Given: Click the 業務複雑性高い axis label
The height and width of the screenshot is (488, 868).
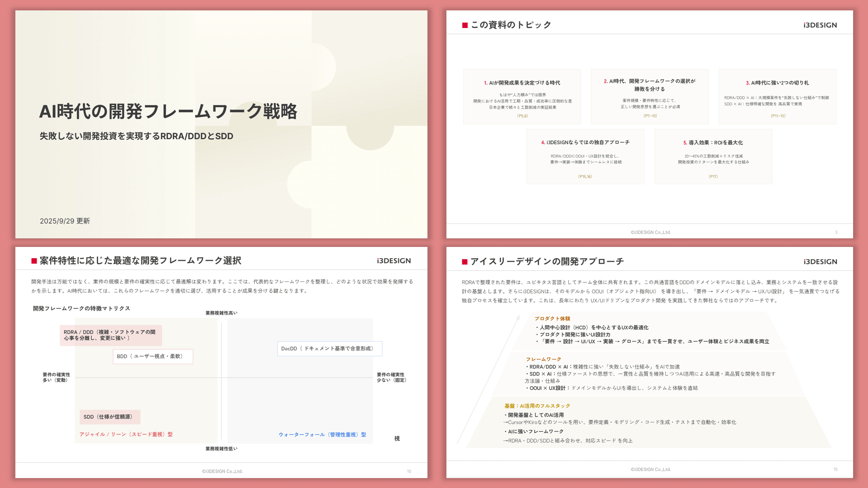Looking at the screenshot, I should [x=221, y=313].
